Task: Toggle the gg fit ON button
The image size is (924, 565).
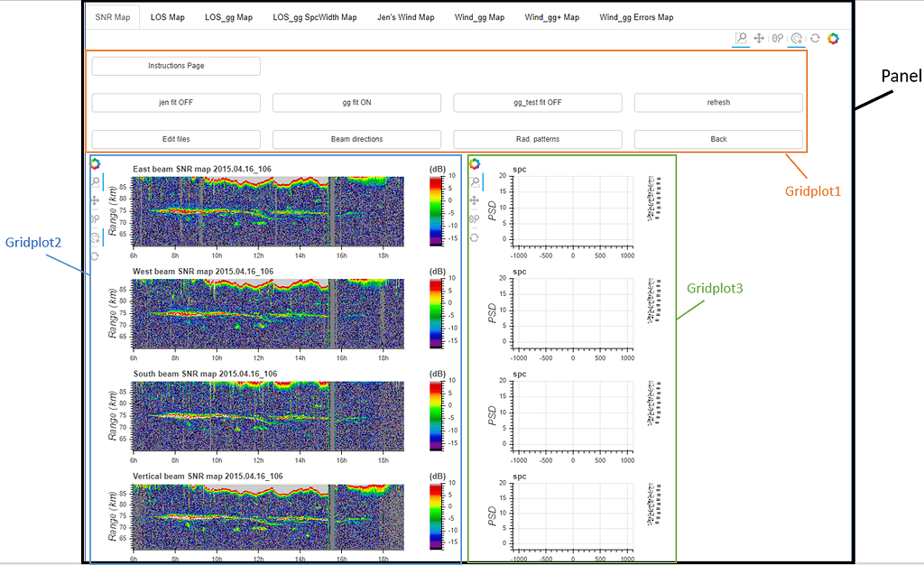Action: tap(356, 103)
